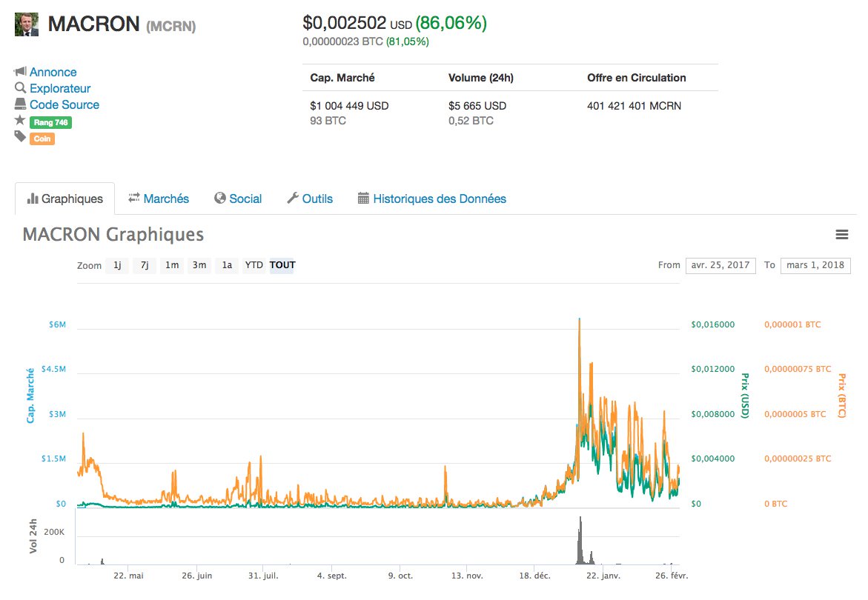868x600 pixels.
Task: Click the magnifier icon beside Explorateur
Action: coord(20,88)
